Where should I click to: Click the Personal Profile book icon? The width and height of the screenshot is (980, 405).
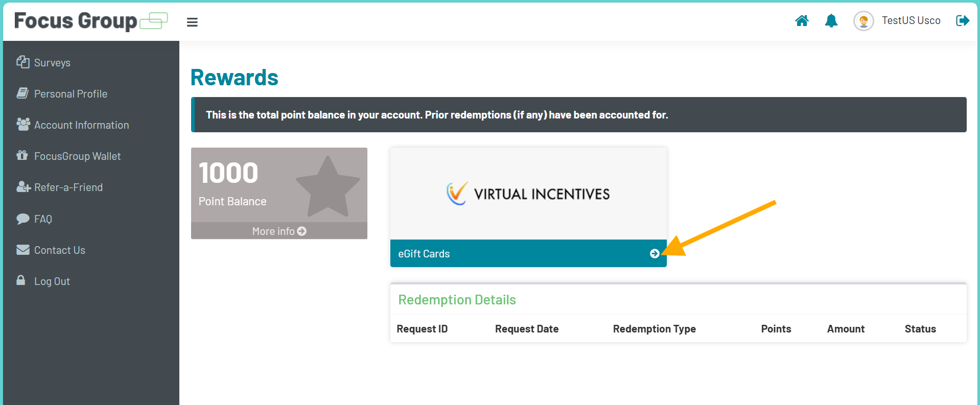pos(22,93)
